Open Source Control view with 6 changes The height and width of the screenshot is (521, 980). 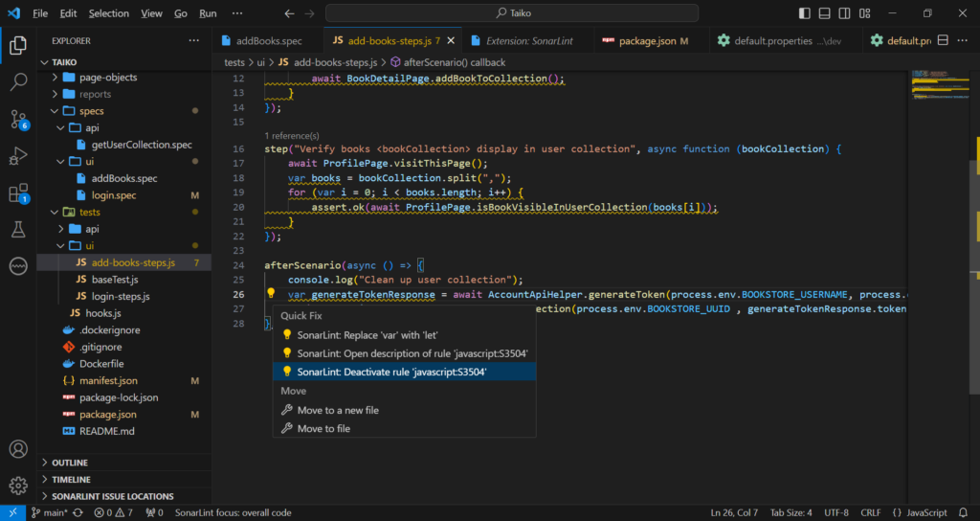pos(18,119)
